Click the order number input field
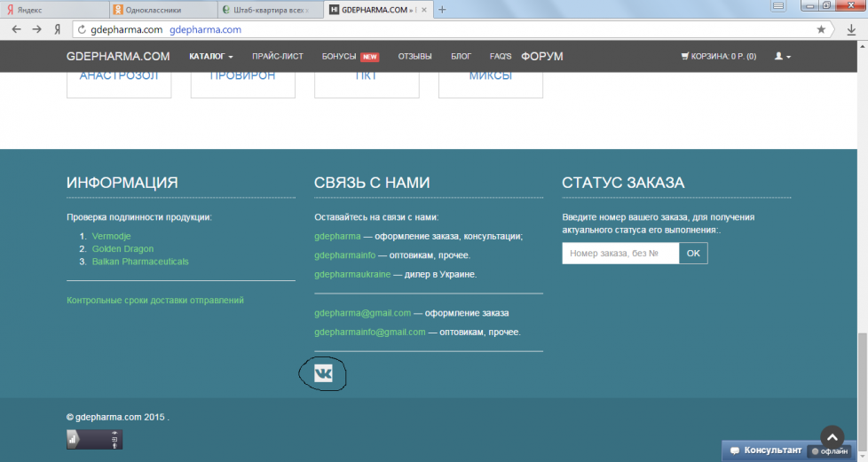The image size is (868, 462). [x=620, y=254]
